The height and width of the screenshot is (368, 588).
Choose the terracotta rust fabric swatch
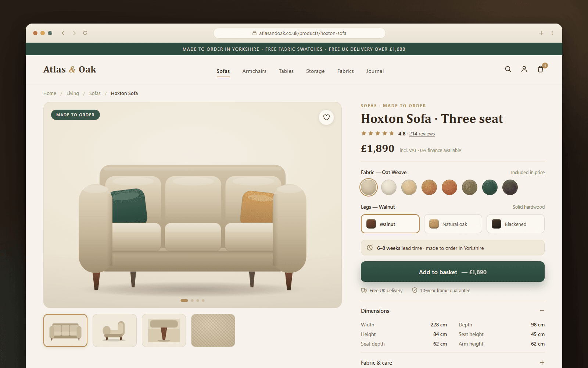449,187
